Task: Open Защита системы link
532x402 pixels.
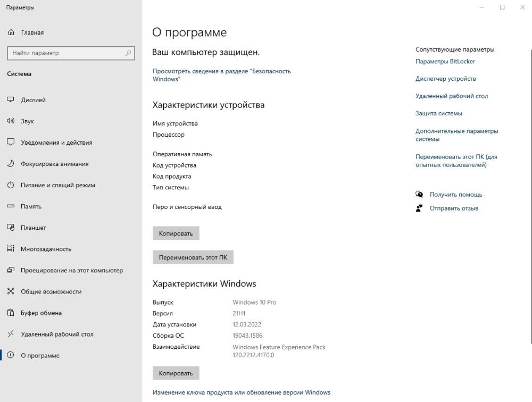Action: point(439,113)
